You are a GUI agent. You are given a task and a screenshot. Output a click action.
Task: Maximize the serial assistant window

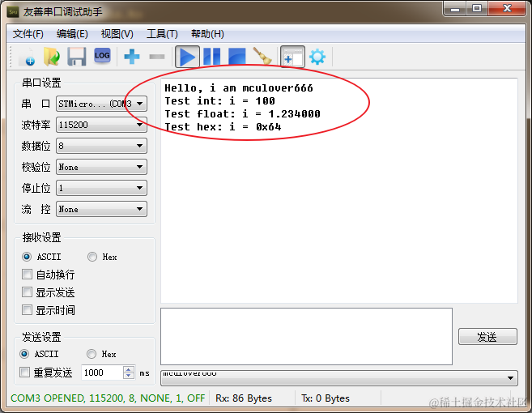[x=477, y=8]
